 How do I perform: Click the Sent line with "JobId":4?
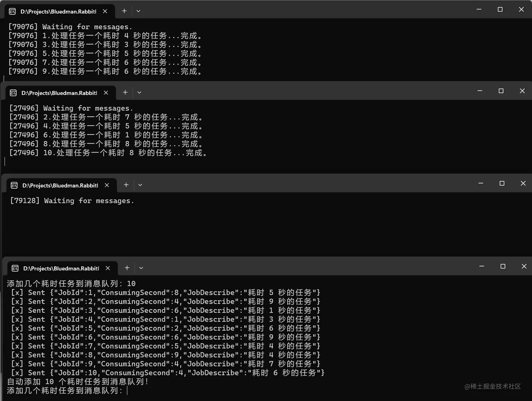(x=166, y=319)
